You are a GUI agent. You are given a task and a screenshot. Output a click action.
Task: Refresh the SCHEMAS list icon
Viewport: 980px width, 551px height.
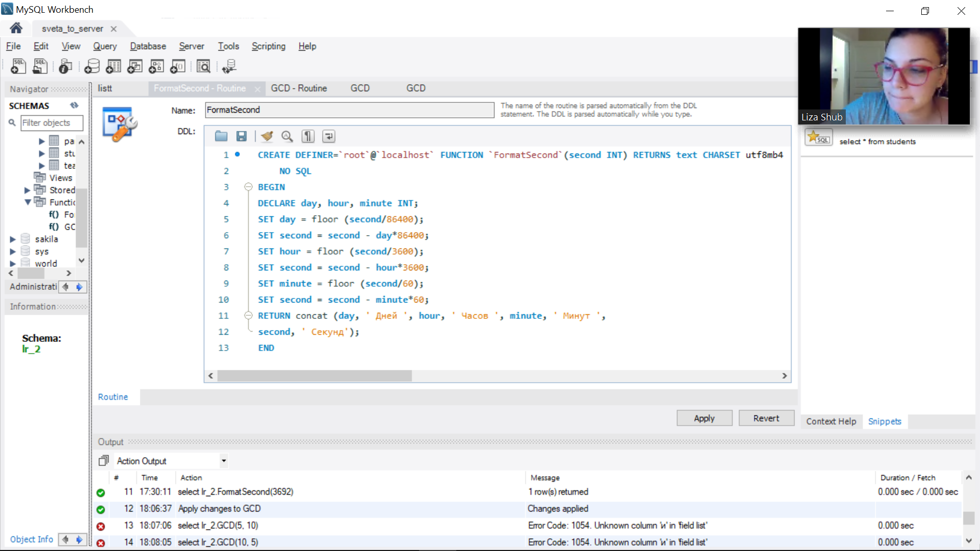[75, 105]
